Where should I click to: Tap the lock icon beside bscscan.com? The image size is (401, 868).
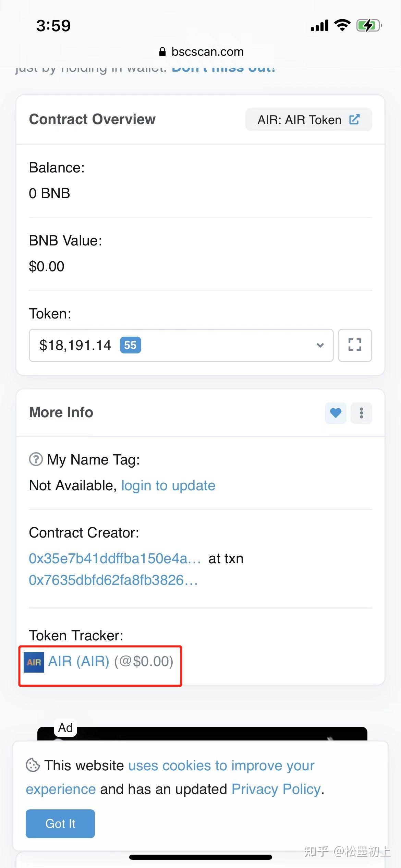coord(162,52)
